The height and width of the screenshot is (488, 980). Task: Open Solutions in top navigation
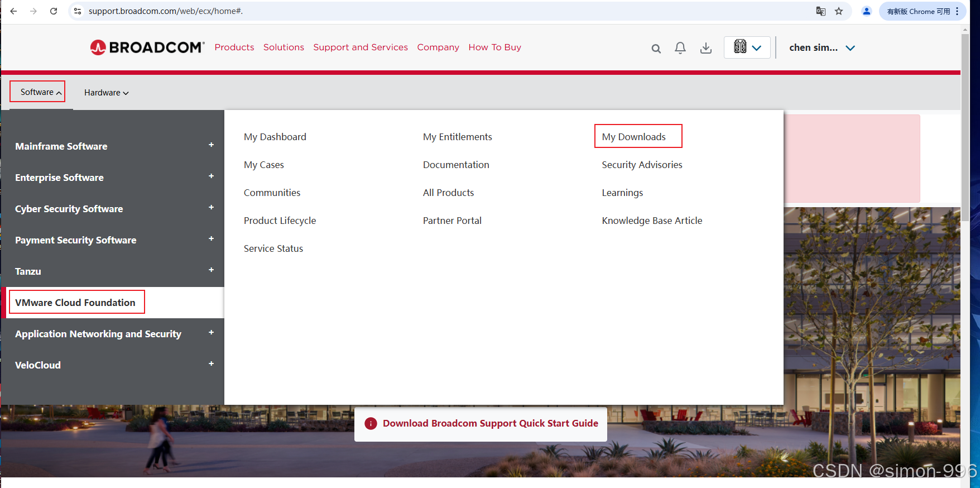(x=284, y=47)
